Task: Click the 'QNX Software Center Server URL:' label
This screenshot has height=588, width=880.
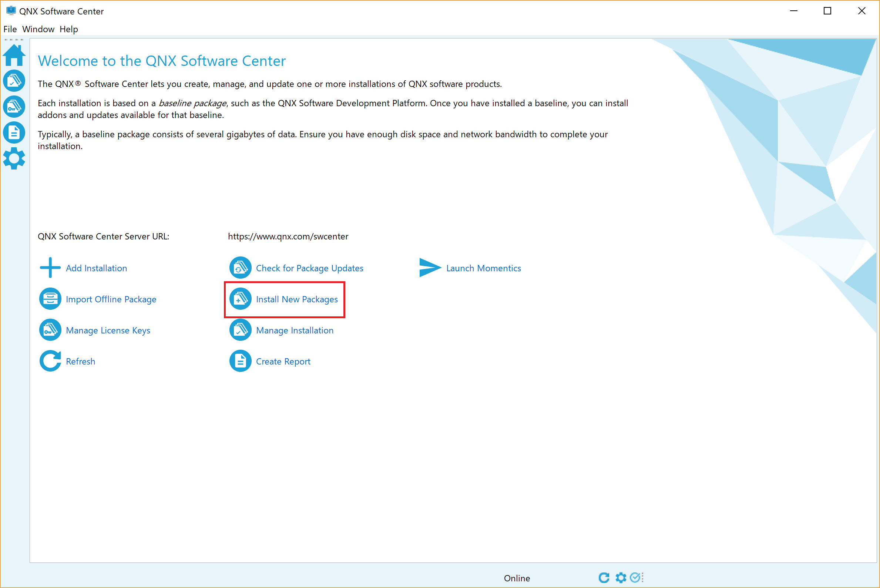Action: (104, 236)
